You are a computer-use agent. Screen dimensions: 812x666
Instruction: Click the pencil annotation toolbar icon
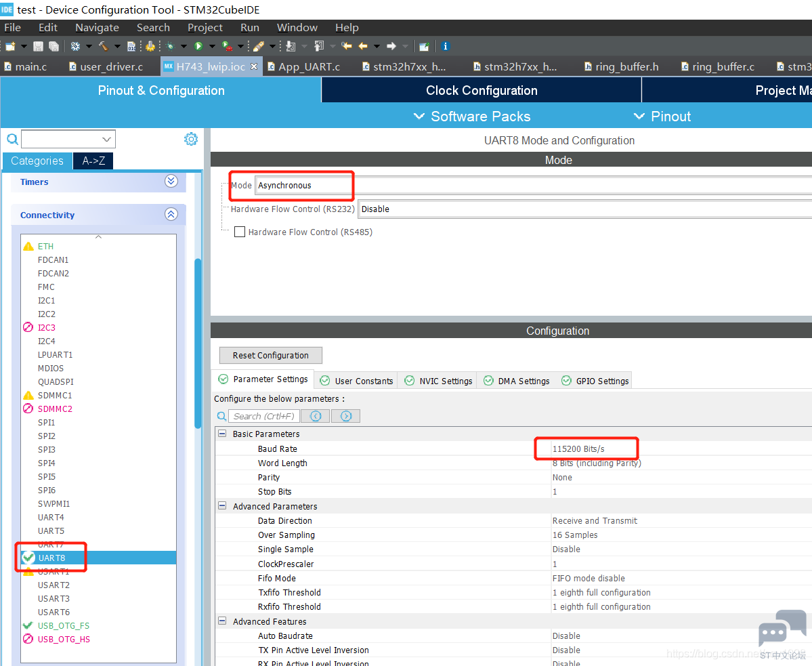point(259,47)
